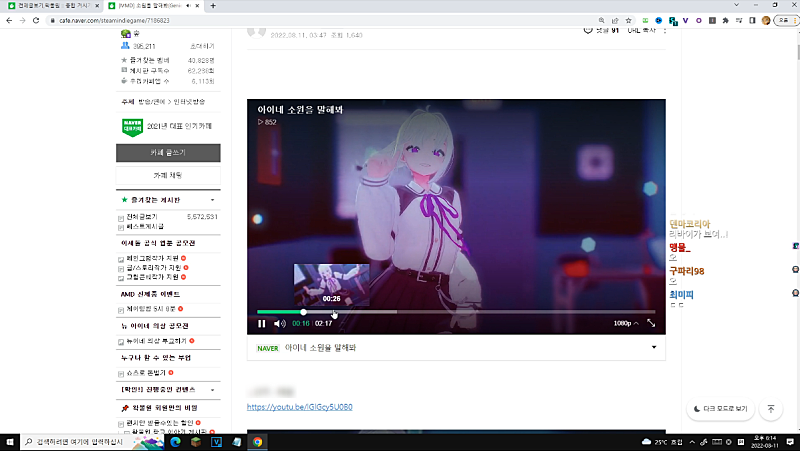The width and height of the screenshot is (800, 451).
Task: Close the first browser tab
Action: point(97,6)
